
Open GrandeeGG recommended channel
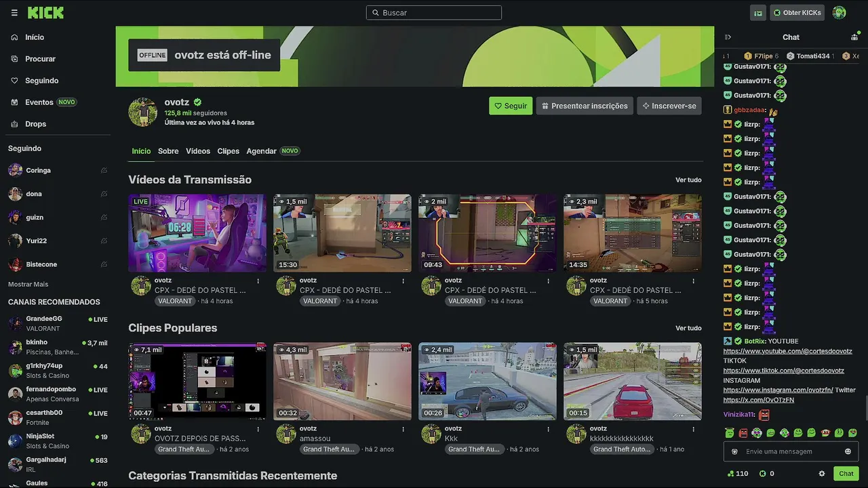[58, 323]
